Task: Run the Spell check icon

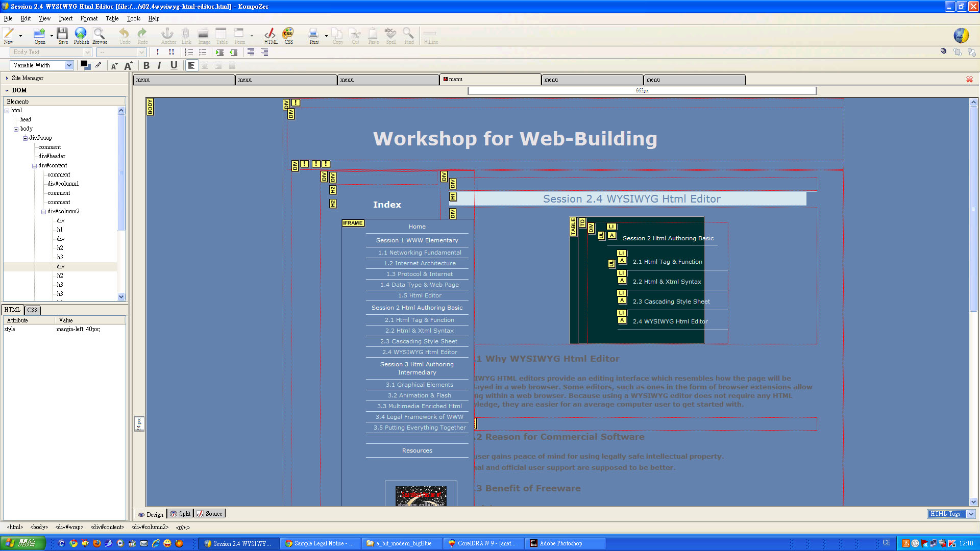Action: [x=390, y=35]
